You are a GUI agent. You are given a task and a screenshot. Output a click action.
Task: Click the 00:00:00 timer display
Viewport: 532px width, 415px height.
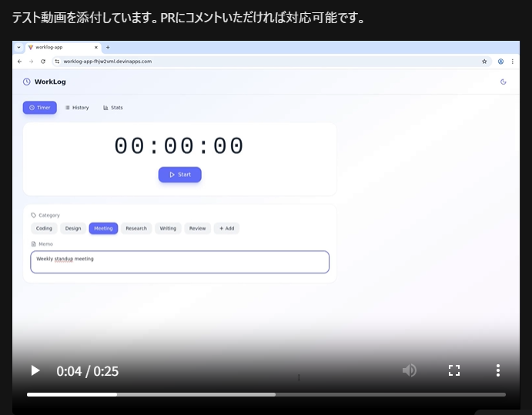tap(179, 146)
